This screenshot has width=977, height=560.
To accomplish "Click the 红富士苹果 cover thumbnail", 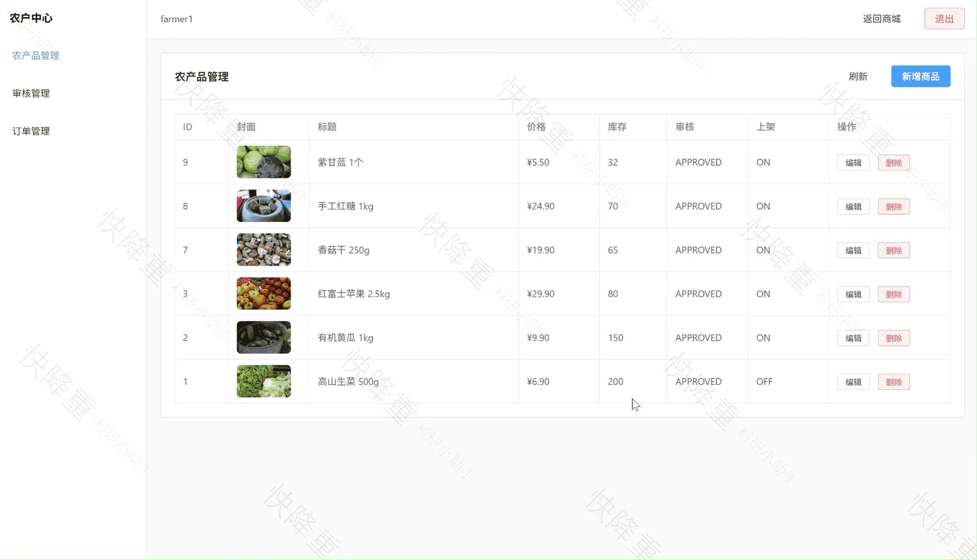I will 264,294.
